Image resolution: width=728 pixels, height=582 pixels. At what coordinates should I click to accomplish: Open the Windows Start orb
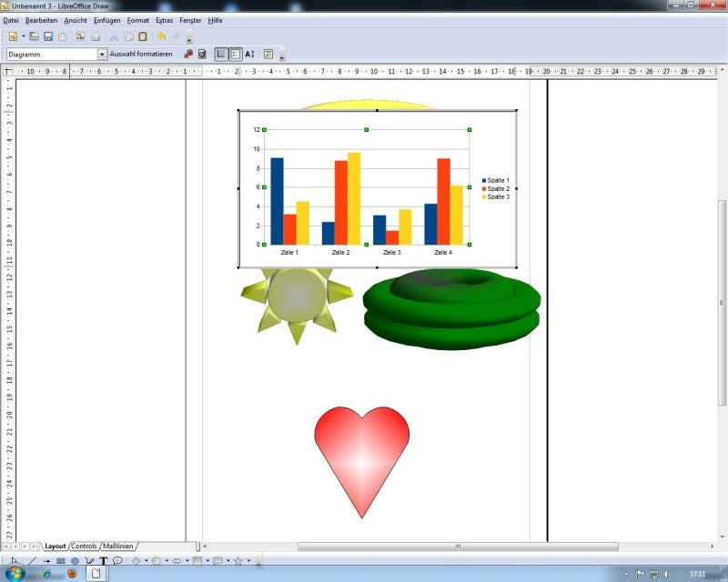(15, 573)
